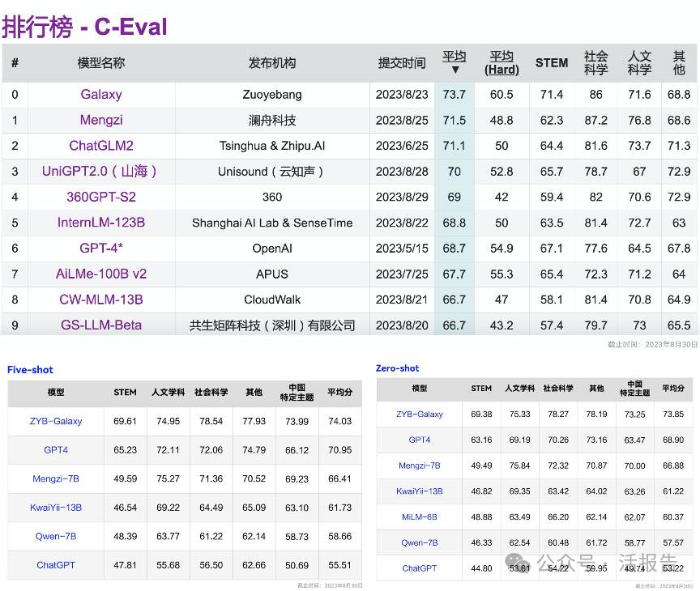Open the InternLM-123B model link
The width and height of the screenshot is (700, 591).
coord(100,223)
